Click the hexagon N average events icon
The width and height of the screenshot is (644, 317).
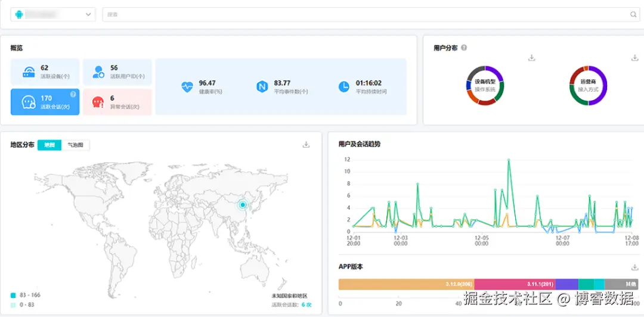tap(262, 86)
